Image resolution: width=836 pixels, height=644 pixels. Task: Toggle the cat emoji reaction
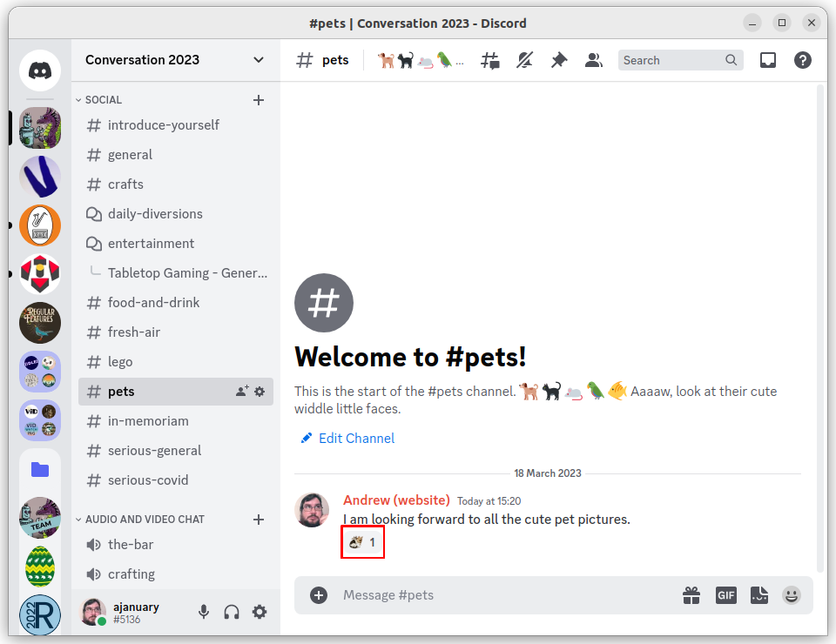(362, 542)
